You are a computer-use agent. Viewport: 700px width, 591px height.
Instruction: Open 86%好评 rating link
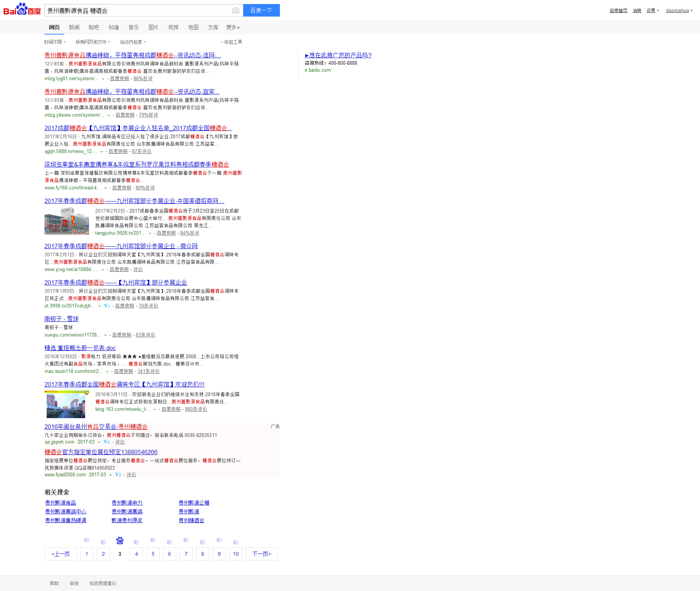pos(143,79)
